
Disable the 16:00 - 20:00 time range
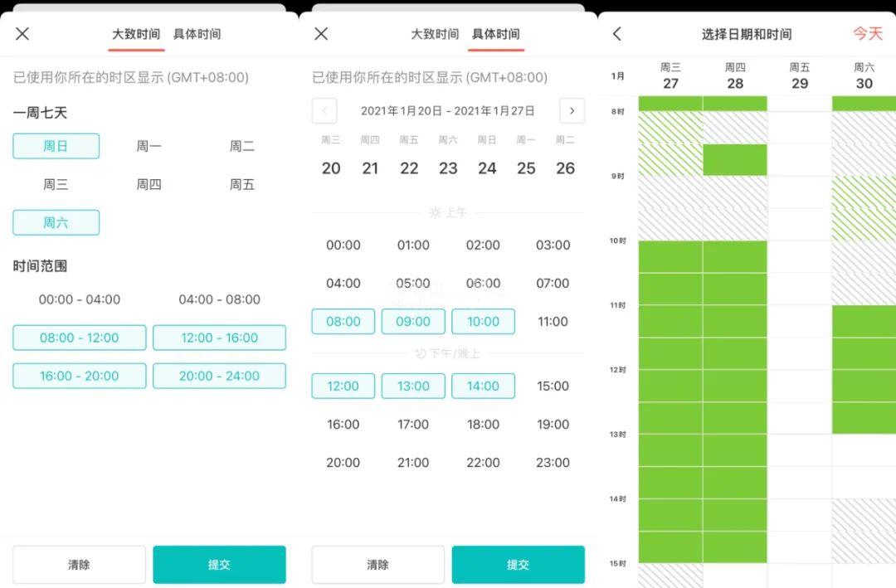tap(80, 376)
